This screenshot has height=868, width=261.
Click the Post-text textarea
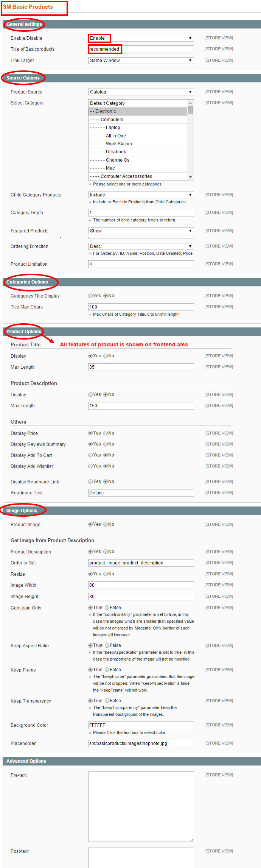click(141, 858)
